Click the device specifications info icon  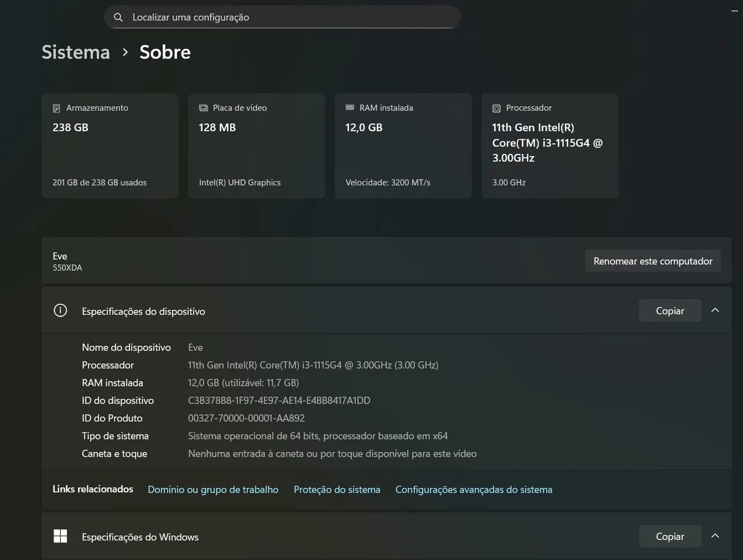tap(60, 310)
